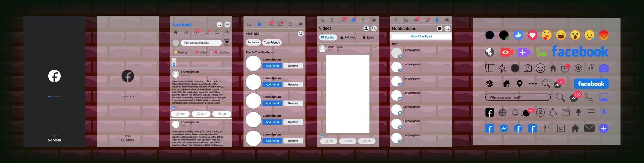644x163 pixels.
Task: Choose the Feeling option
Action: click(x=180, y=52)
